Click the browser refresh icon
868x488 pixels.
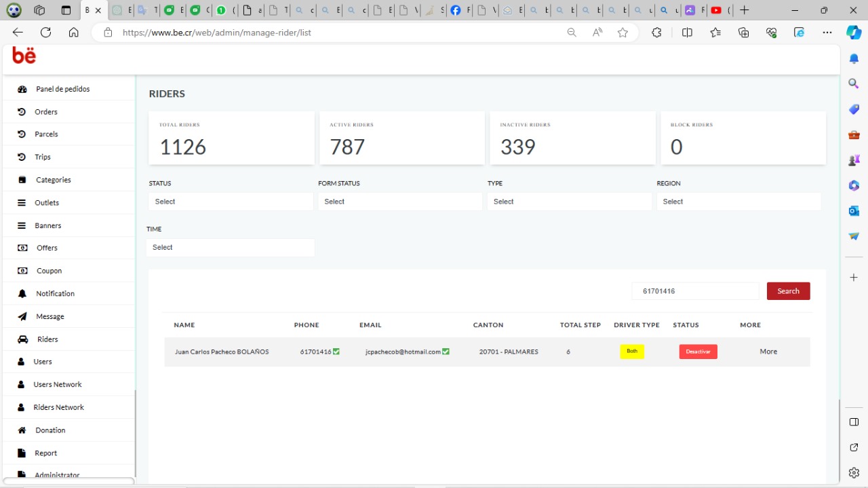click(x=46, y=33)
